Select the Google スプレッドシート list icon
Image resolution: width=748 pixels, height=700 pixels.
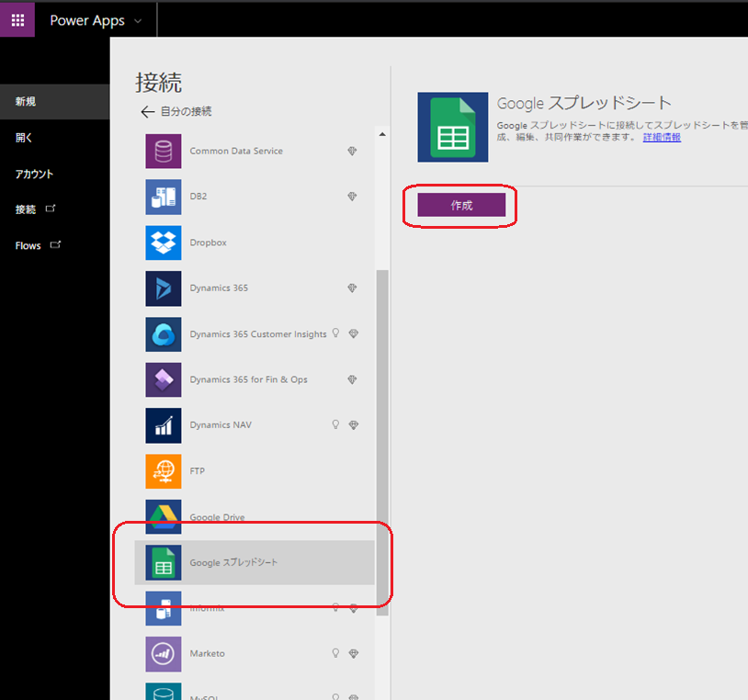click(164, 563)
